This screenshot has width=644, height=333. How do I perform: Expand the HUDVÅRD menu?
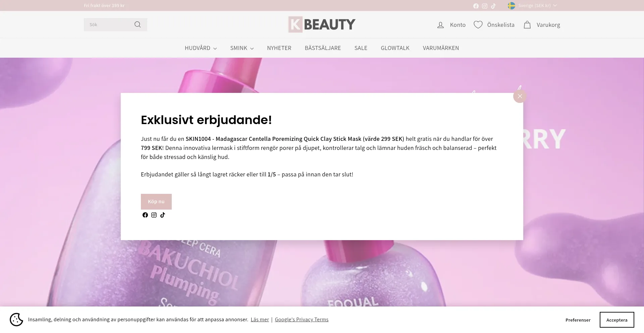tap(201, 48)
